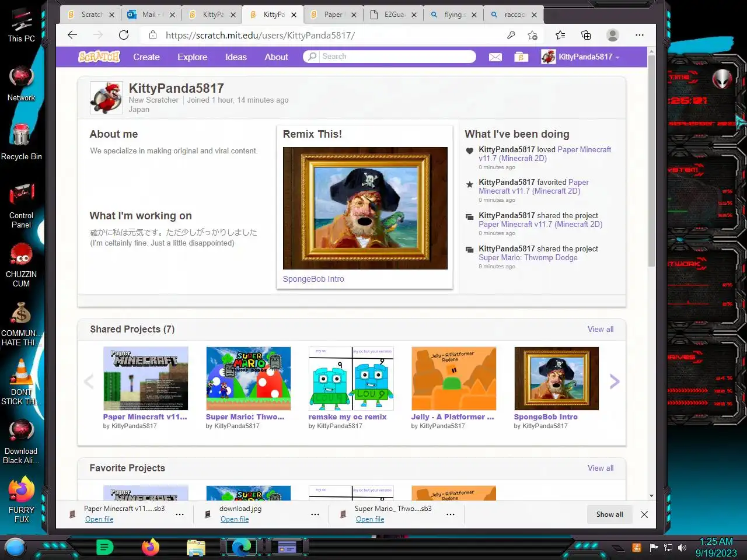Open the Explore menu item
This screenshot has width=747, height=560.
pos(193,57)
